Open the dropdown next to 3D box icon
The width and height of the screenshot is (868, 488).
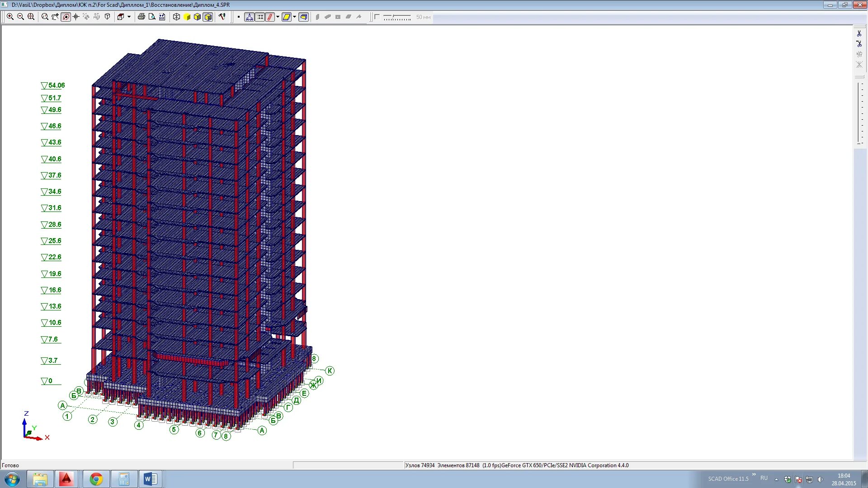click(x=129, y=17)
